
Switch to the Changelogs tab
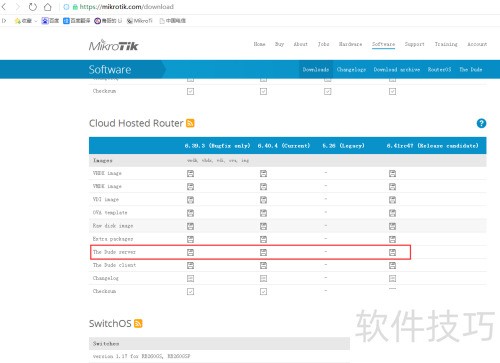[x=351, y=69]
